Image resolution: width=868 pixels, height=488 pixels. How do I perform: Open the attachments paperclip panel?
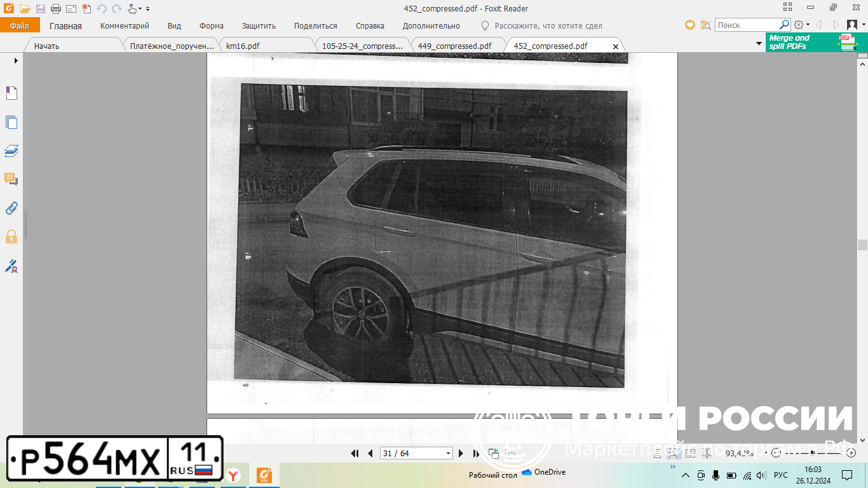click(x=11, y=208)
